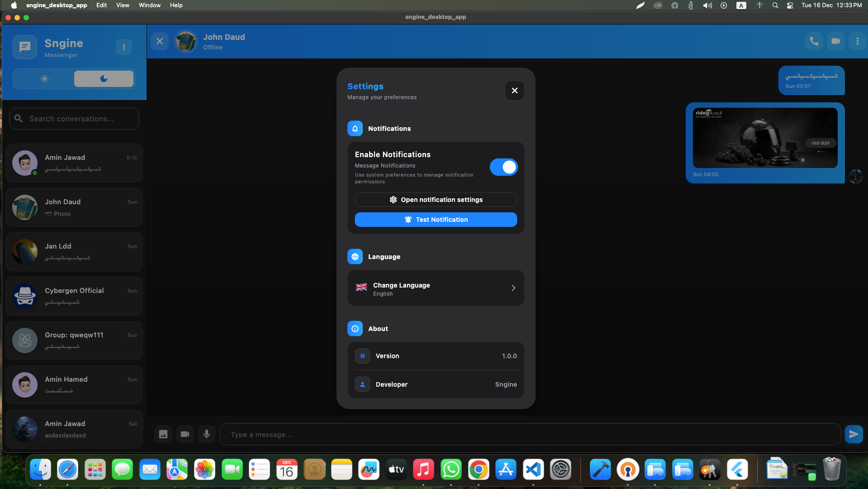The height and width of the screenshot is (489, 868).
Task: Select the helmet image sent by John Daud
Action: pyautogui.click(x=764, y=137)
